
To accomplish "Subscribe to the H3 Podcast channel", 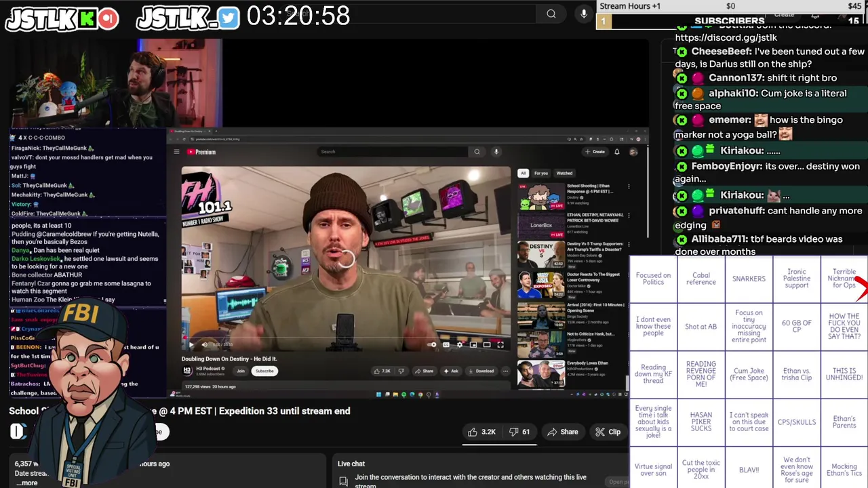I will (x=264, y=371).
